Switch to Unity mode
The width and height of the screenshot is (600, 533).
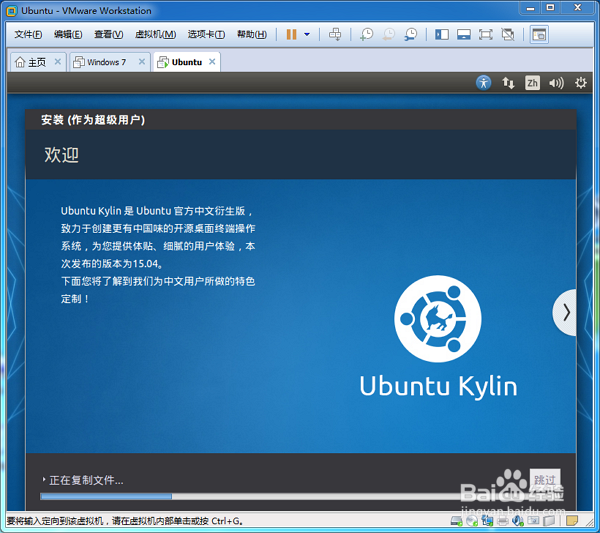point(508,35)
